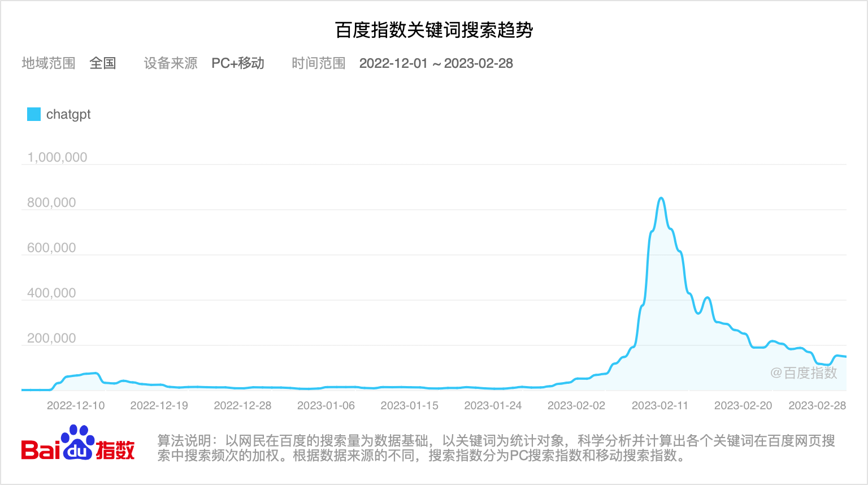
Task: Click the region value 全国
Action: point(103,63)
